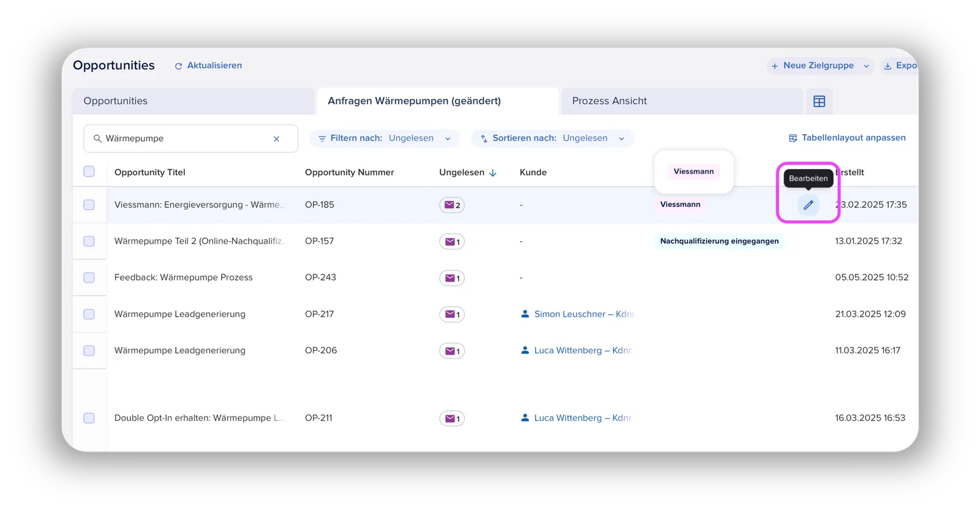Click opportunity number OP-211
980x512 pixels.
point(318,418)
